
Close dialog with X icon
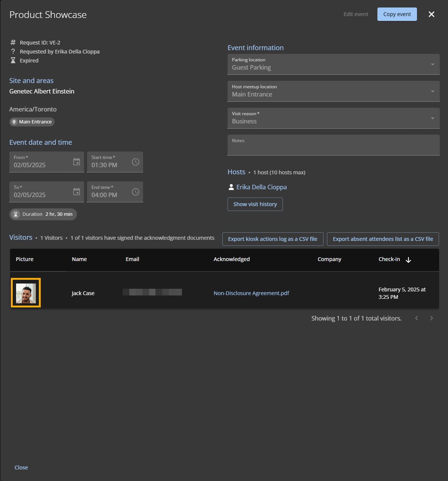[432, 14]
